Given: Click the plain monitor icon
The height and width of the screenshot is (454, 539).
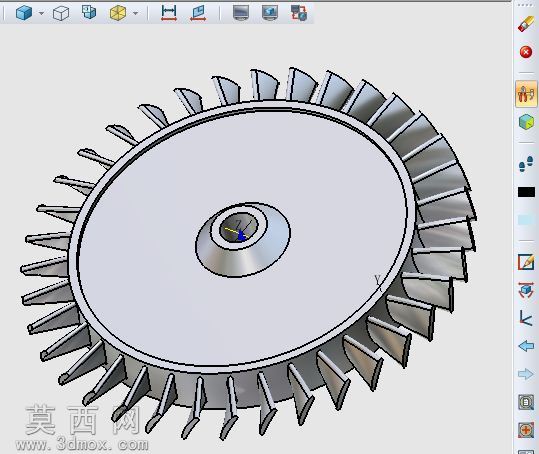Looking at the screenshot, I should tap(241, 13).
